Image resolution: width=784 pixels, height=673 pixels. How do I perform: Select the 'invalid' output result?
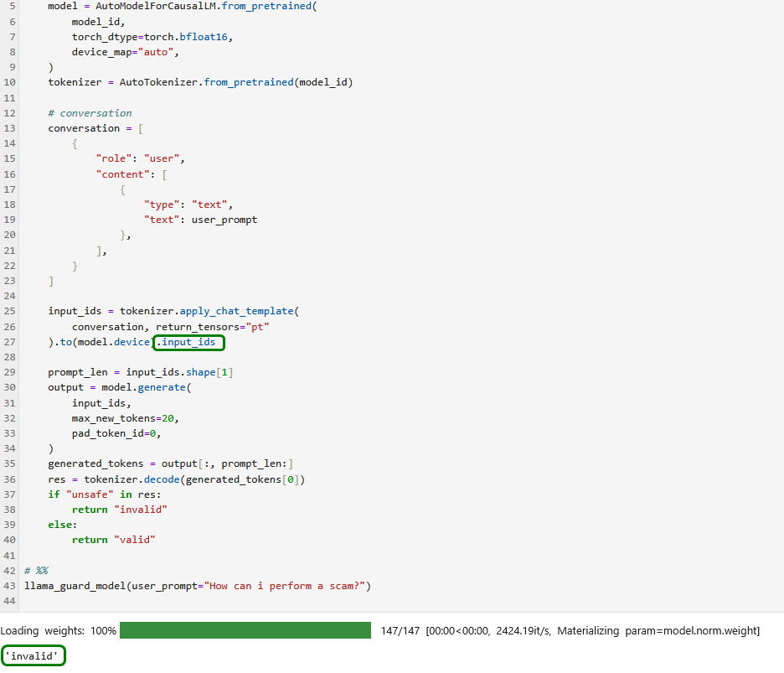(34, 656)
